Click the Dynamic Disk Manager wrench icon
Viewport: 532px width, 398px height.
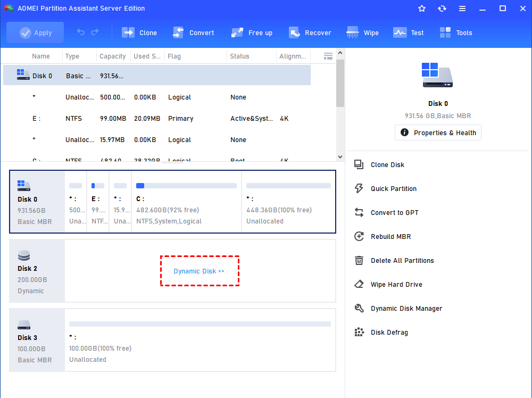359,309
